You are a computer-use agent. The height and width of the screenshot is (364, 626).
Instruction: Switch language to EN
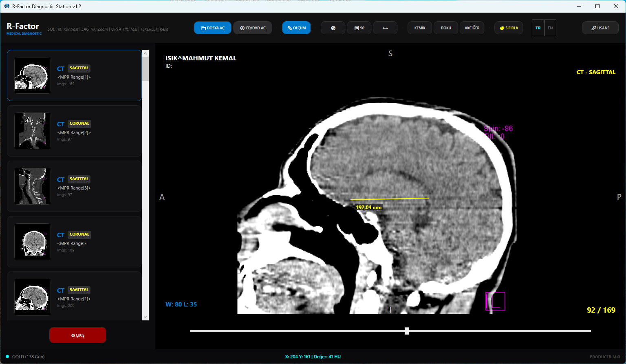[x=550, y=28]
